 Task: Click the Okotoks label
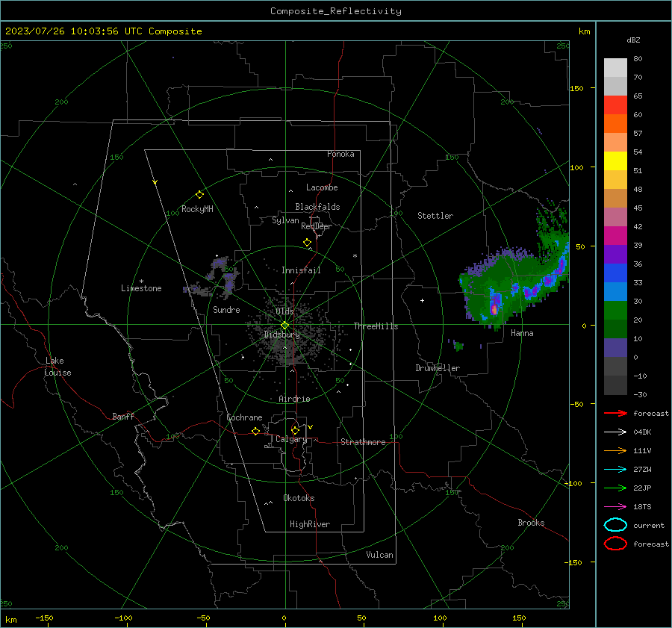(x=299, y=498)
